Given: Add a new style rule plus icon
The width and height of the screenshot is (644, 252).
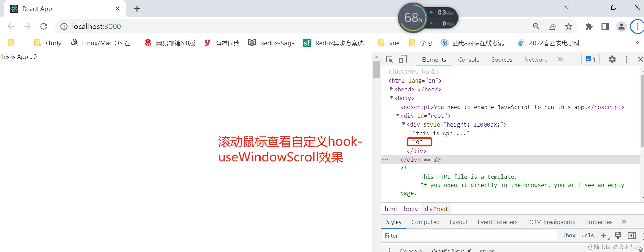Looking at the screenshot, I should pos(604,236).
